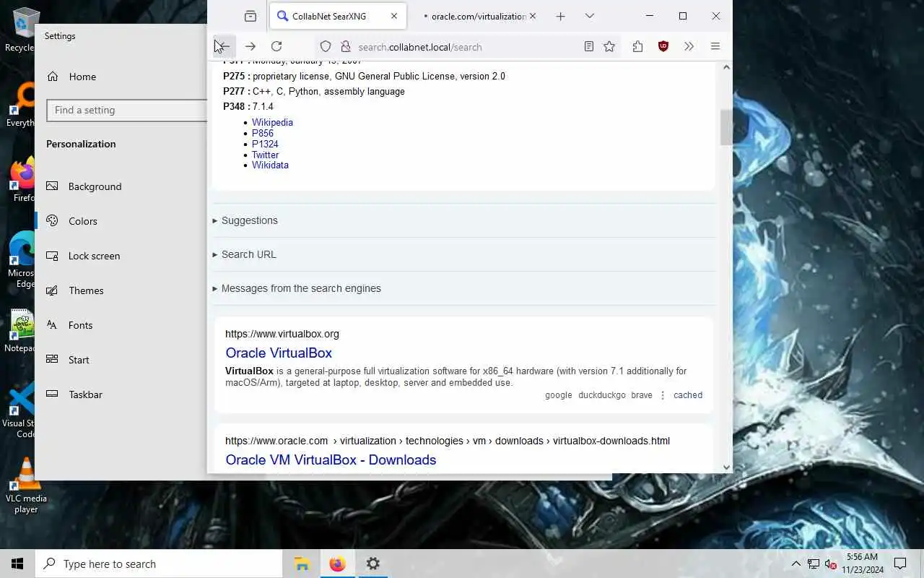Open Firefox extensions puzzle icon
The image size is (924, 578).
tap(637, 46)
